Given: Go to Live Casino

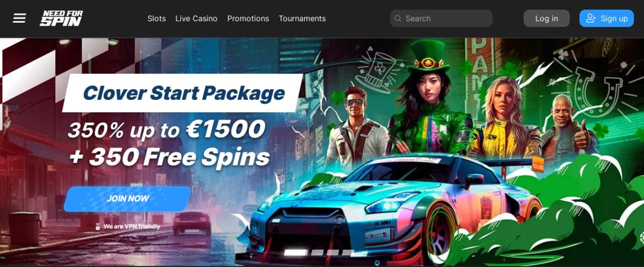Looking at the screenshot, I should pyautogui.click(x=196, y=19).
